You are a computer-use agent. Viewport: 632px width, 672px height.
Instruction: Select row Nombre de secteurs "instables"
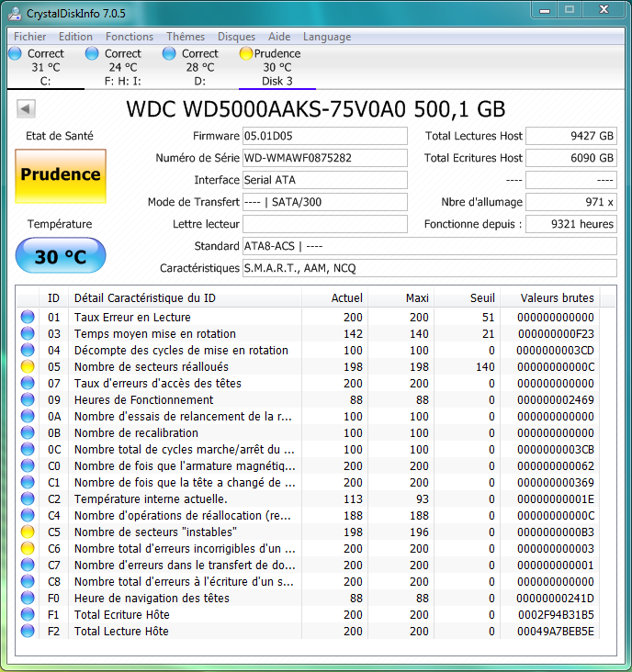coord(309,532)
